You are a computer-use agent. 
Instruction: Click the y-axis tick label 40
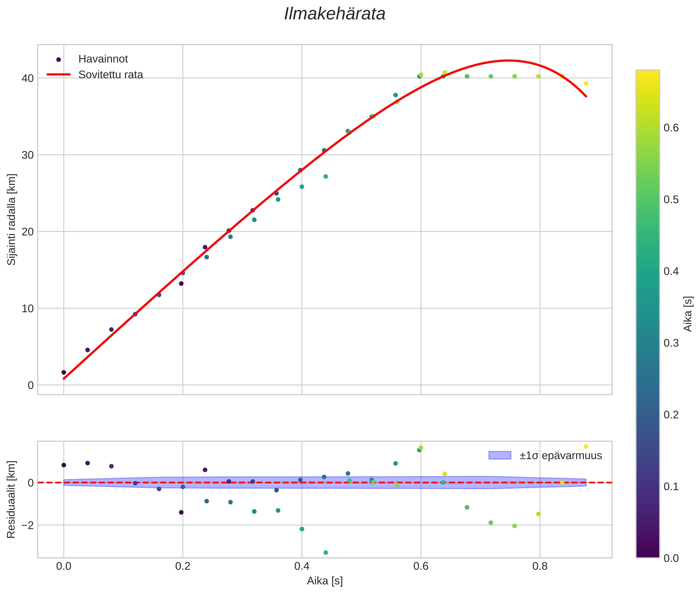coord(27,78)
